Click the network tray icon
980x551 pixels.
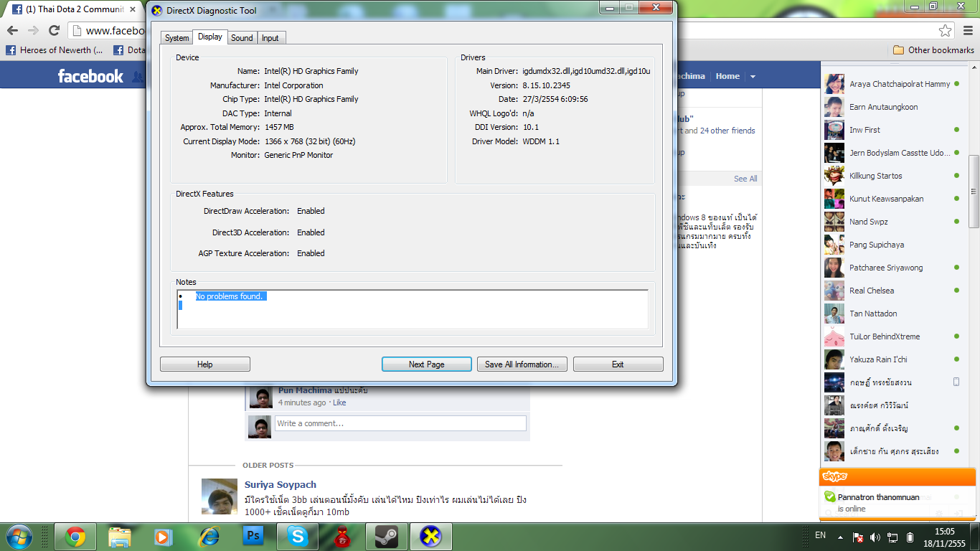click(892, 537)
